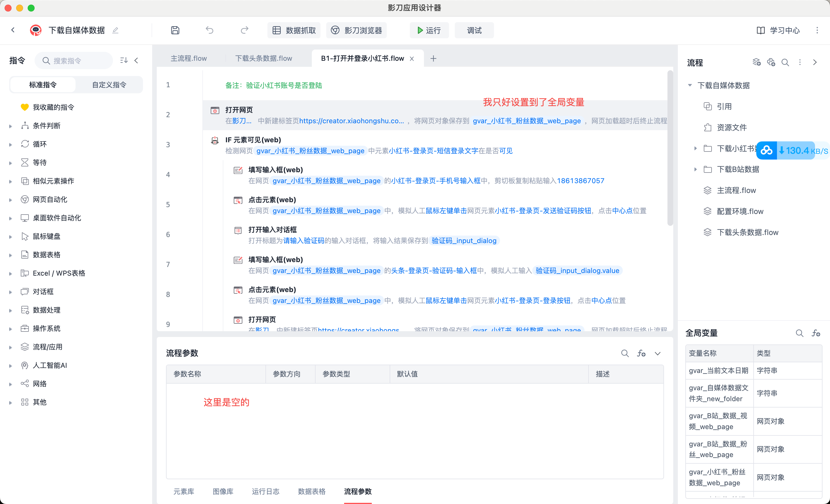Open the 数据抓取 tool
Image resolution: width=830 pixels, height=504 pixels.
(x=294, y=30)
